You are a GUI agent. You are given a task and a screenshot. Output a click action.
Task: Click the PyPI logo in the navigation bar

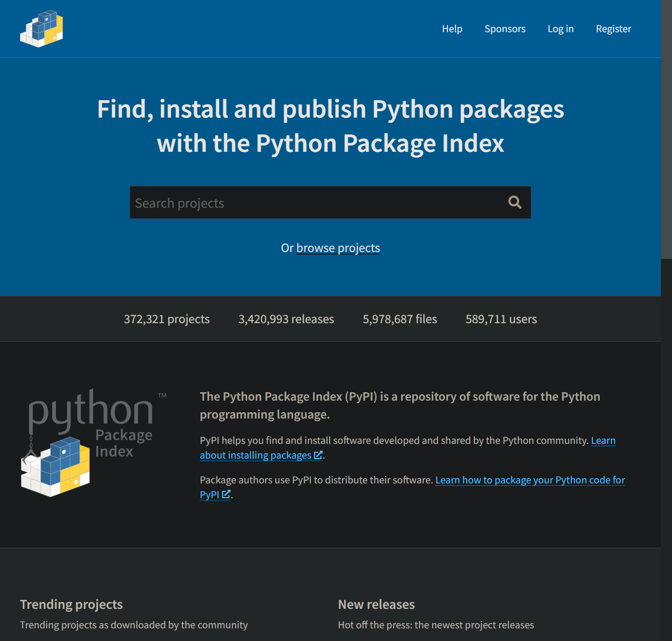coord(41,28)
